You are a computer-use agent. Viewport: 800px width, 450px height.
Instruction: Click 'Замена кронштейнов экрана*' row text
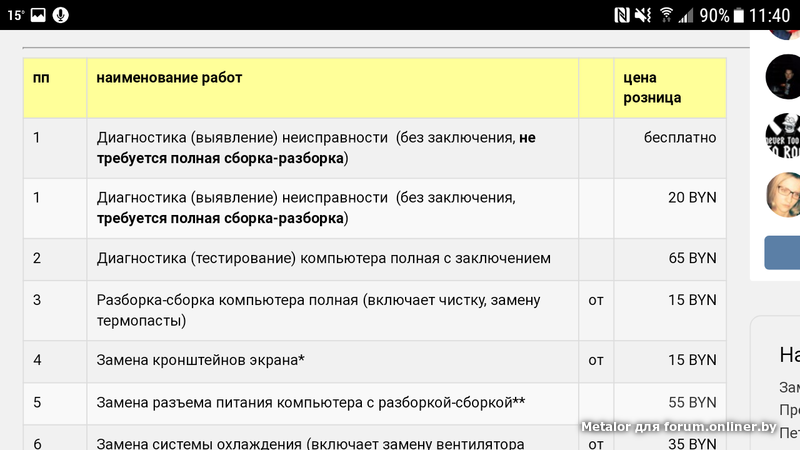(x=201, y=360)
